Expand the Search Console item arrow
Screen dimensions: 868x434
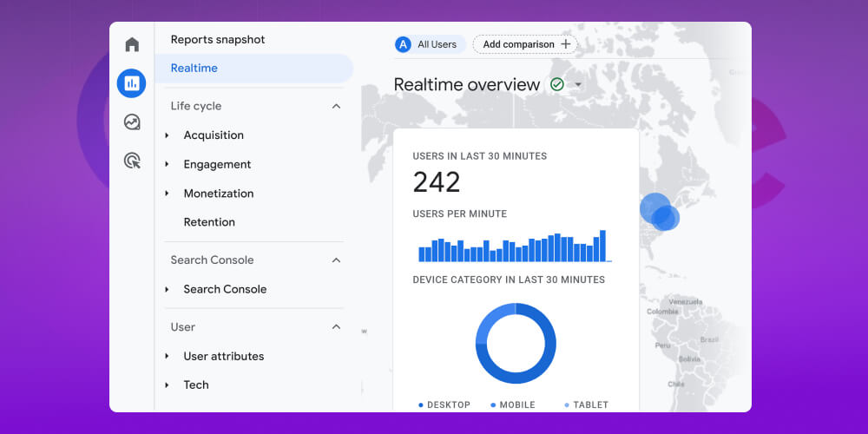(x=167, y=289)
